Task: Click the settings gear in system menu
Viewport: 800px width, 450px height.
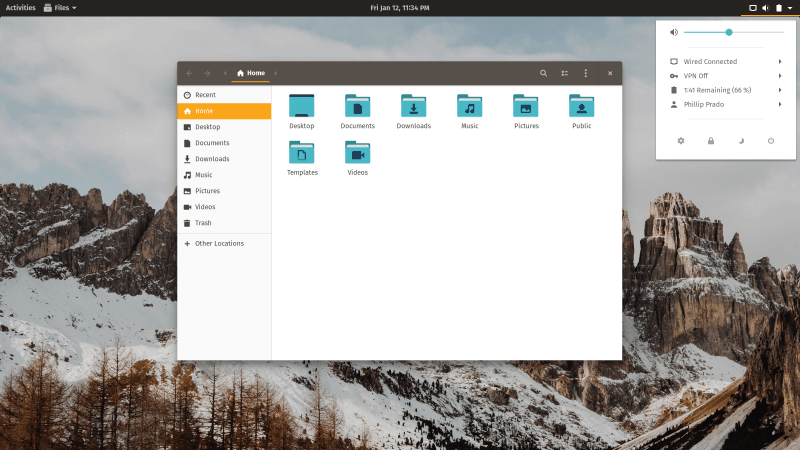Action: pos(681,141)
